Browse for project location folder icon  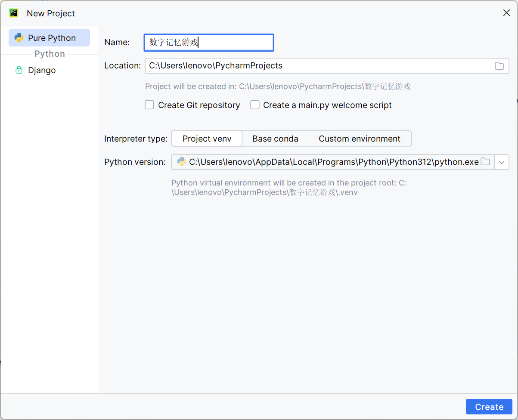(x=499, y=66)
